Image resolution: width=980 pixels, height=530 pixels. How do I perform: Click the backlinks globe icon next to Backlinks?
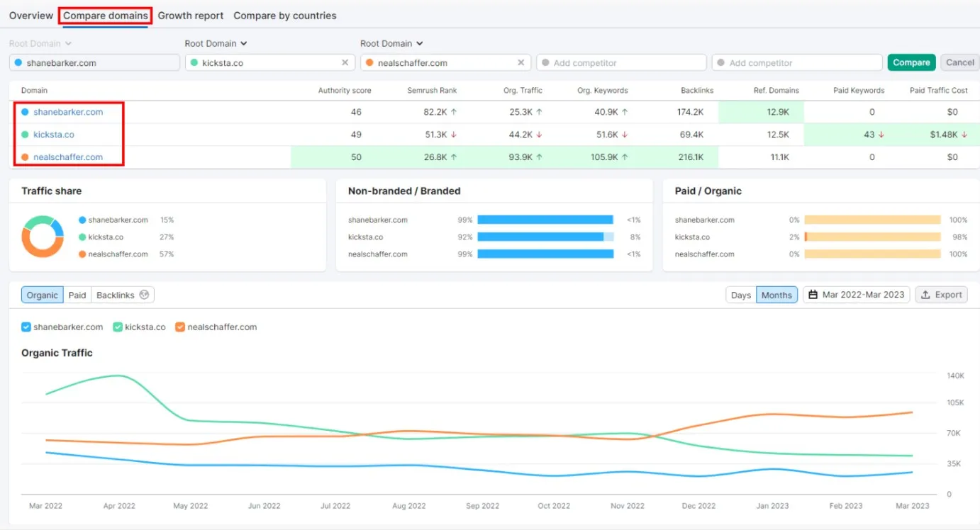[x=144, y=295]
